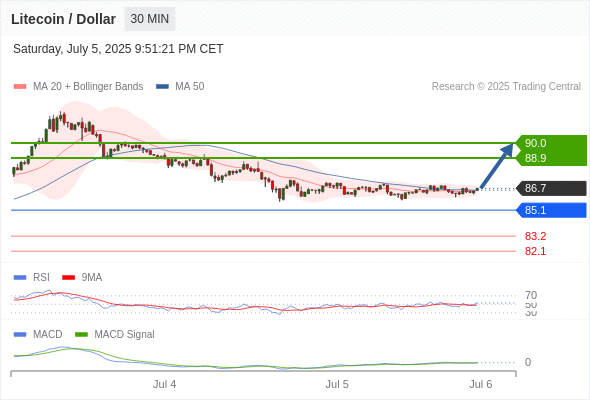Image resolution: width=590 pixels, height=400 pixels.
Task: Open Research © 2025 Trading Central credit
Action: (506, 87)
